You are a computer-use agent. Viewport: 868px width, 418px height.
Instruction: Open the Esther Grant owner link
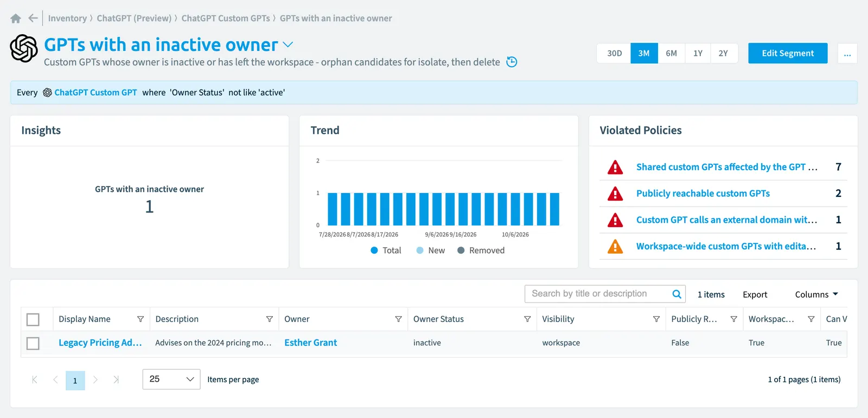tap(311, 343)
